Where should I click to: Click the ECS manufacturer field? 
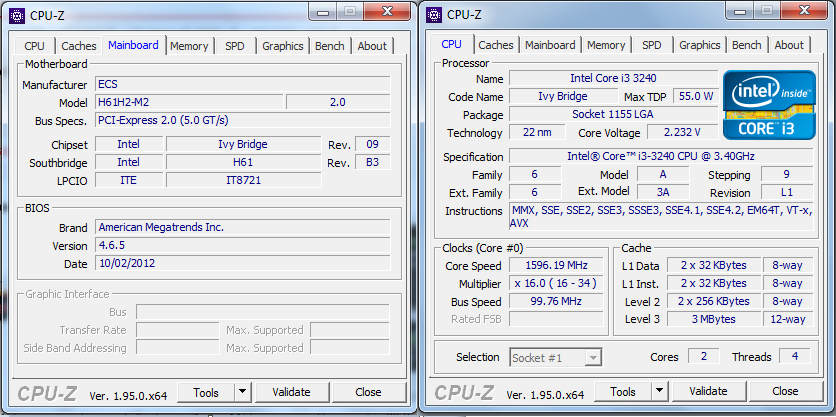click(243, 84)
